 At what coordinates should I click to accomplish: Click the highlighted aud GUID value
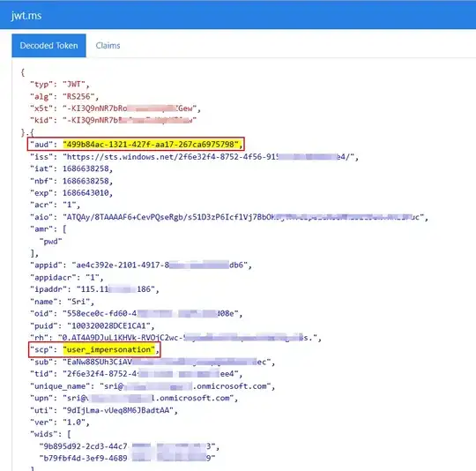(x=151, y=145)
